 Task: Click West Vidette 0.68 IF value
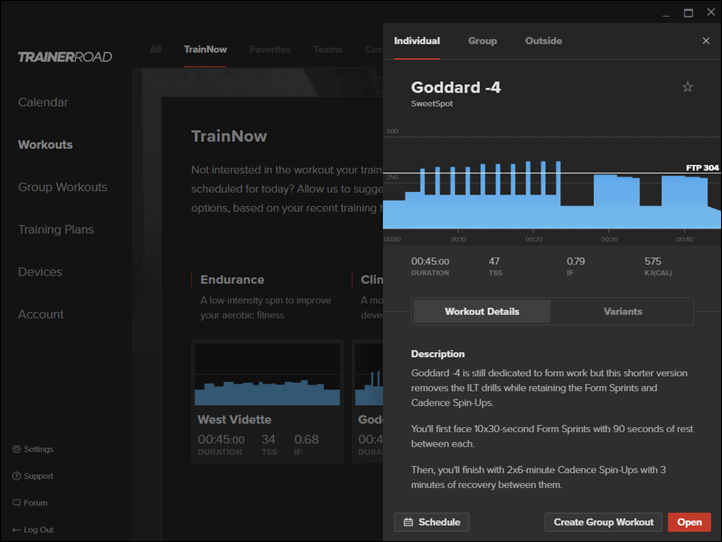click(x=306, y=439)
